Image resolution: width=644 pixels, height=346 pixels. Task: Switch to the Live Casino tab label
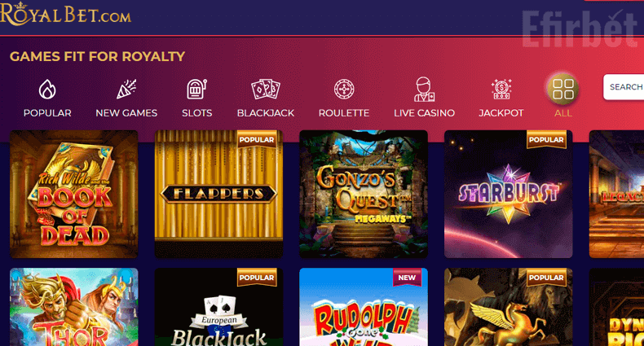(x=424, y=112)
